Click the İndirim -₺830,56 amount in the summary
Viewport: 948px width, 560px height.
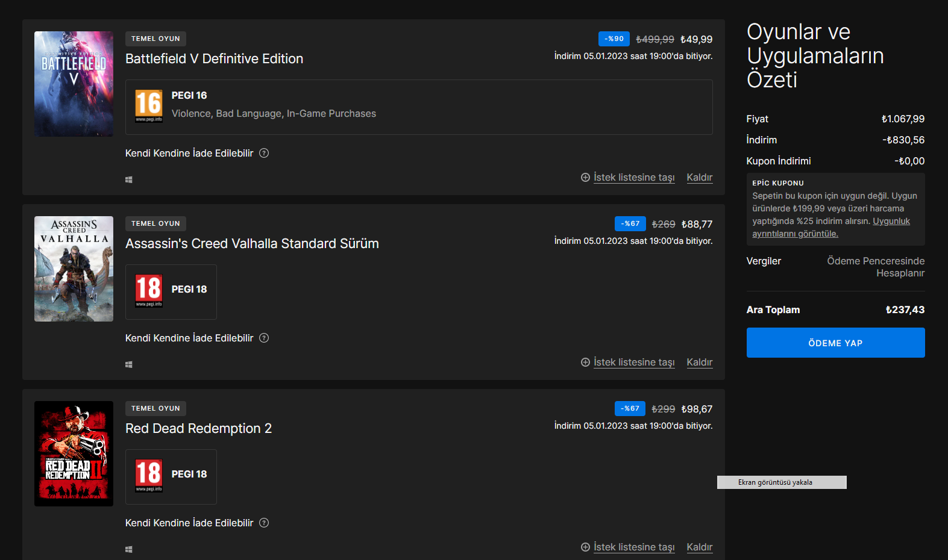[903, 140]
